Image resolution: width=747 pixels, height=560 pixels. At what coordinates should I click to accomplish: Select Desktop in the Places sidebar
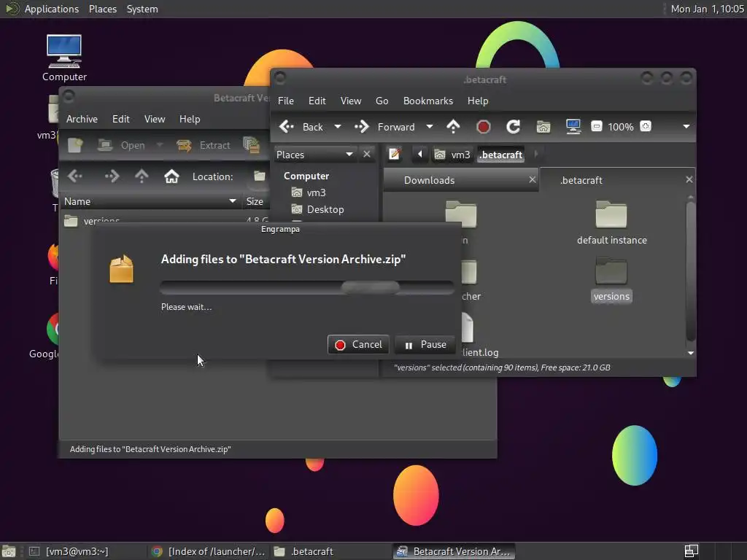point(325,209)
